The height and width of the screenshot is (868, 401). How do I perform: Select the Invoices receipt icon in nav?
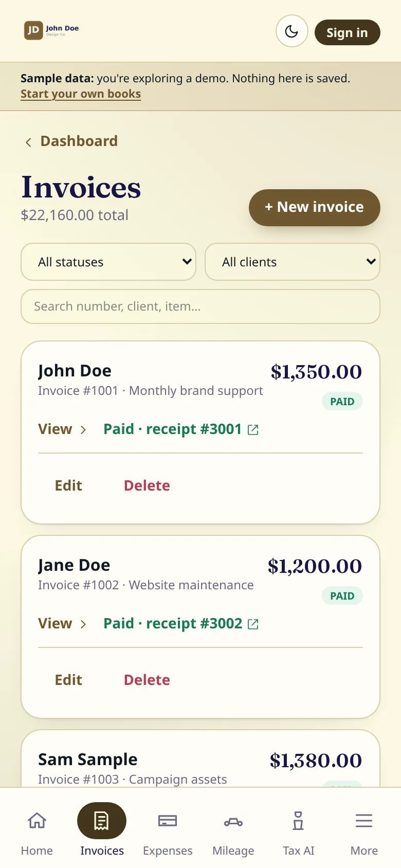(102, 821)
